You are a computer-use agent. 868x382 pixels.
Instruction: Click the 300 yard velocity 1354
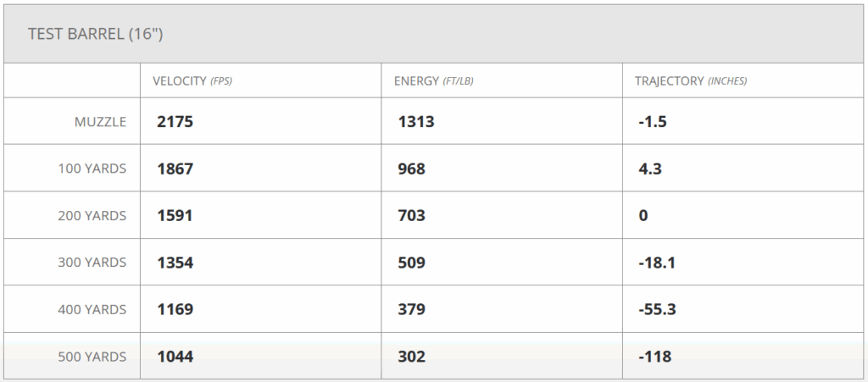tap(175, 263)
